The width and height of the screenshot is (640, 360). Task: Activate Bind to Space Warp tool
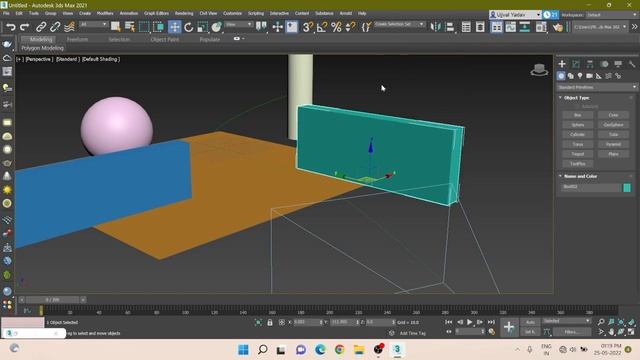[x=69, y=27]
